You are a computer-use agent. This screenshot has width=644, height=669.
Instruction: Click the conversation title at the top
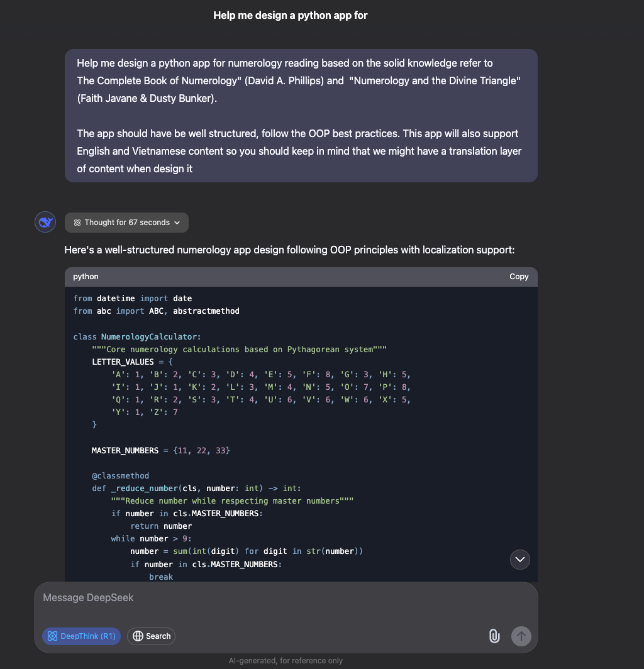[290, 15]
